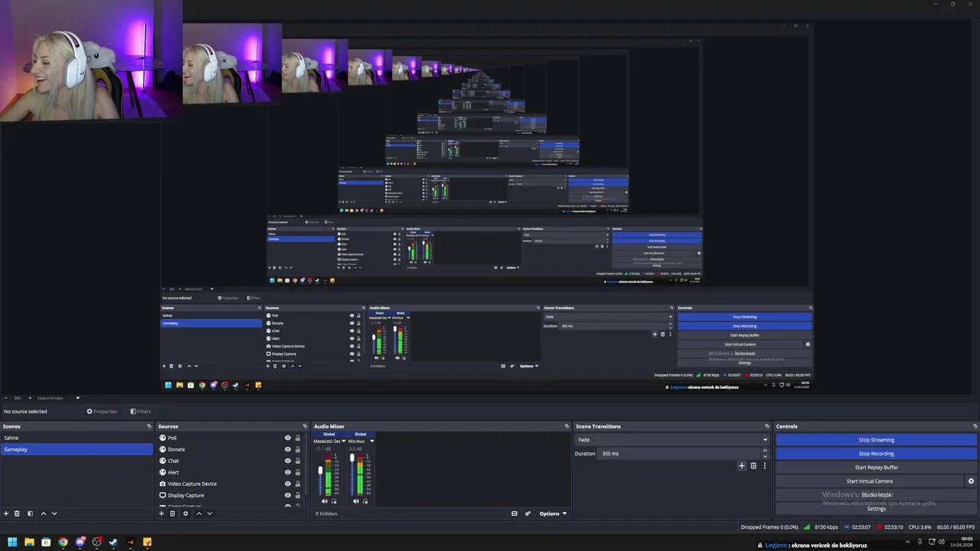
Task: Open source properties gear in Sources toolbar
Action: pos(185,514)
